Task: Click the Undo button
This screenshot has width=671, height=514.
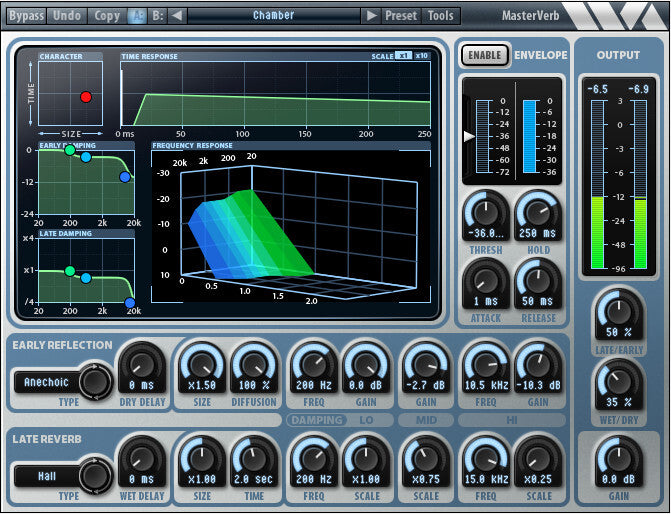Action: pyautogui.click(x=67, y=15)
